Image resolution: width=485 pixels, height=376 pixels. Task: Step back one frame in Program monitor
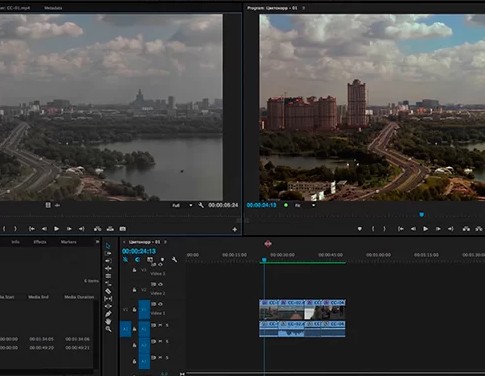coord(413,229)
